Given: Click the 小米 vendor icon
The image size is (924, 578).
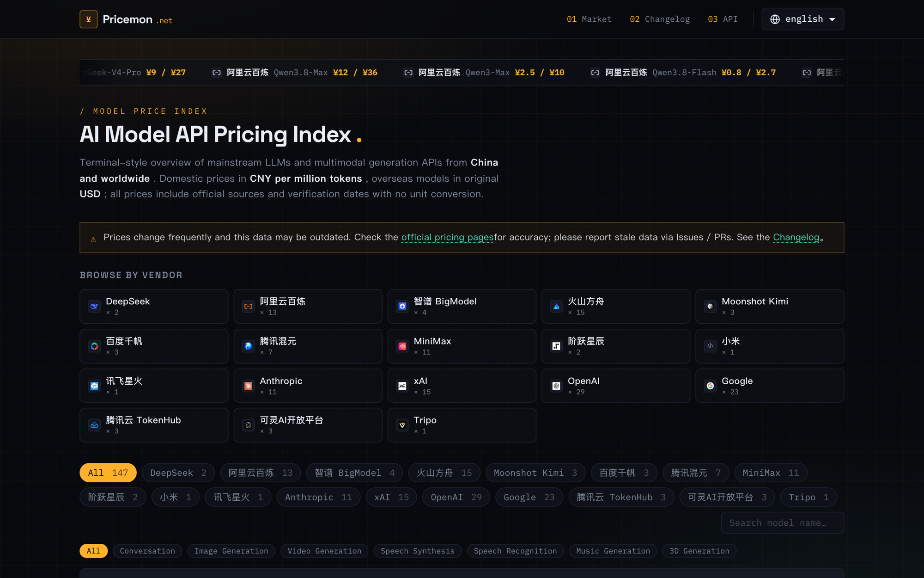Looking at the screenshot, I should 710,346.
